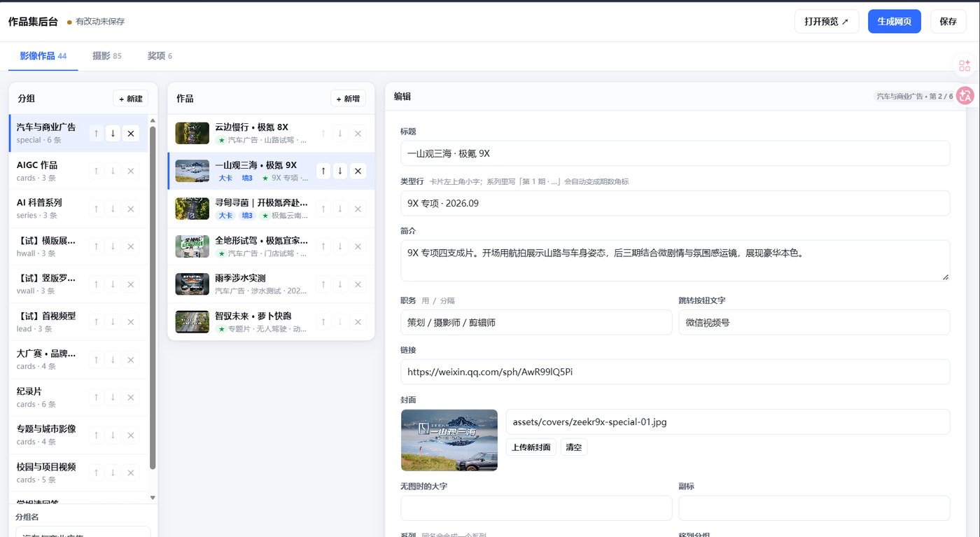Click the 副标 input field

click(814, 508)
